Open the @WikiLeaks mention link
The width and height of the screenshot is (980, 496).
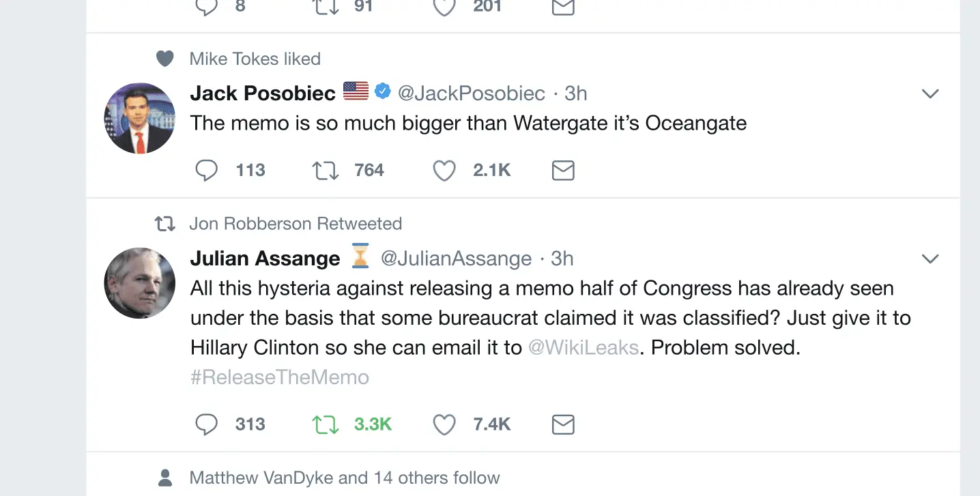(x=583, y=348)
